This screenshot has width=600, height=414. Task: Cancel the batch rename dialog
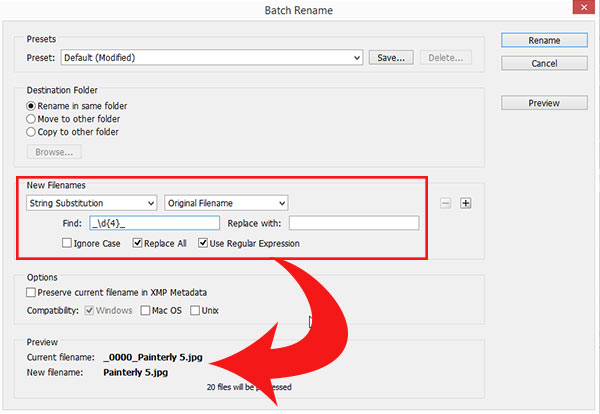click(x=544, y=64)
